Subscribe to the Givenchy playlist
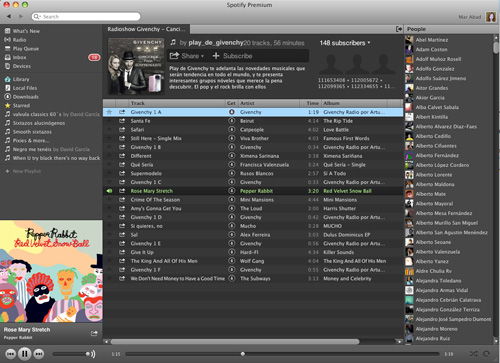 [232, 56]
